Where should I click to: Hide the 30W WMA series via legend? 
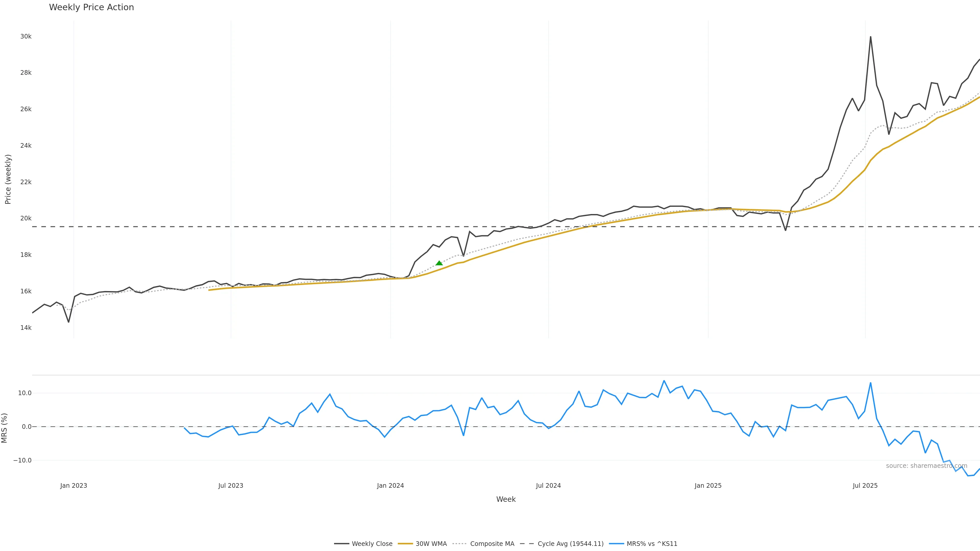431,544
